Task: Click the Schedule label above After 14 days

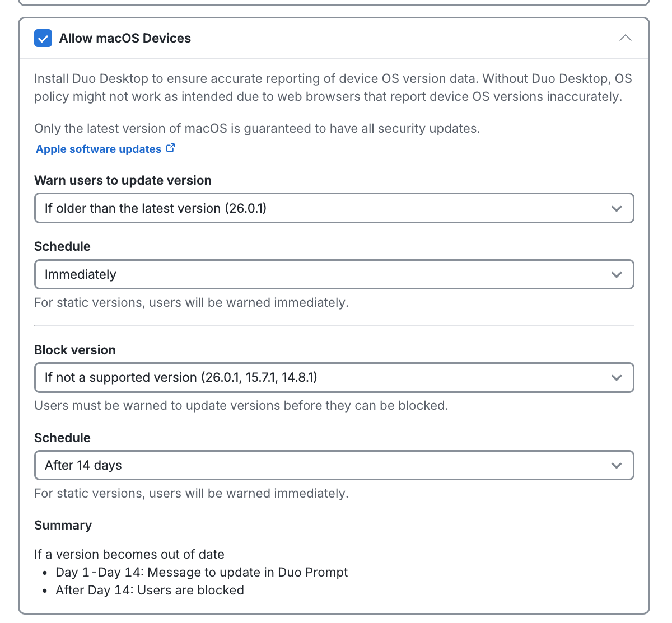Action: point(62,438)
